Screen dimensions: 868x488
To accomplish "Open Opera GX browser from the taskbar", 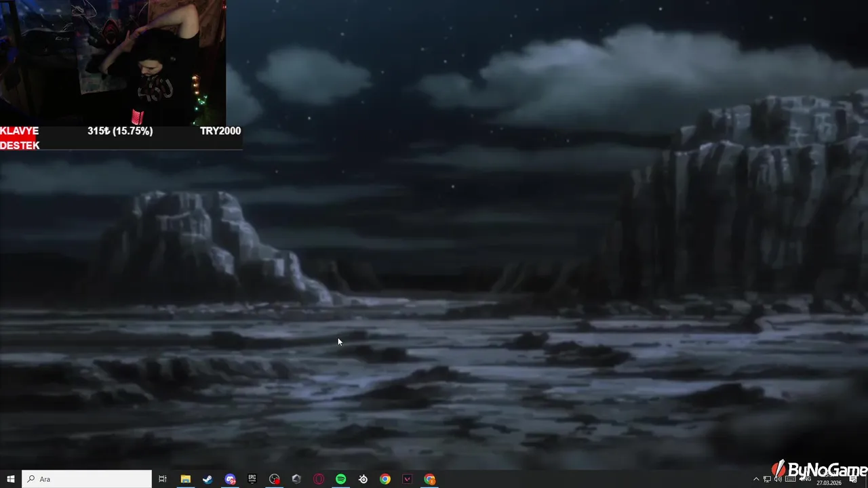I will pyautogui.click(x=319, y=479).
